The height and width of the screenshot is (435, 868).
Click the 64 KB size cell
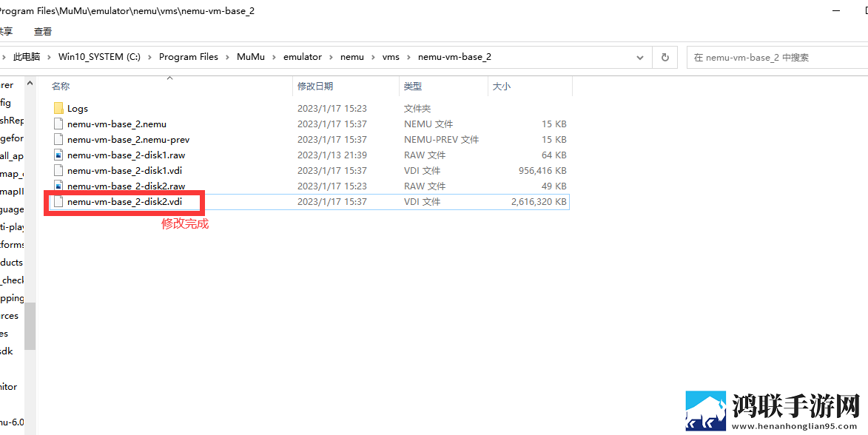pyautogui.click(x=554, y=155)
